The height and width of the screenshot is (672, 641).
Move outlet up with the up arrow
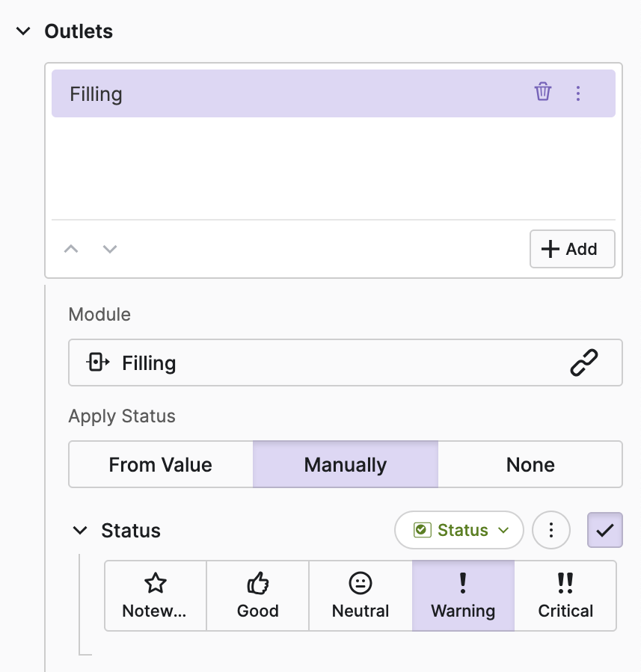click(x=71, y=249)
